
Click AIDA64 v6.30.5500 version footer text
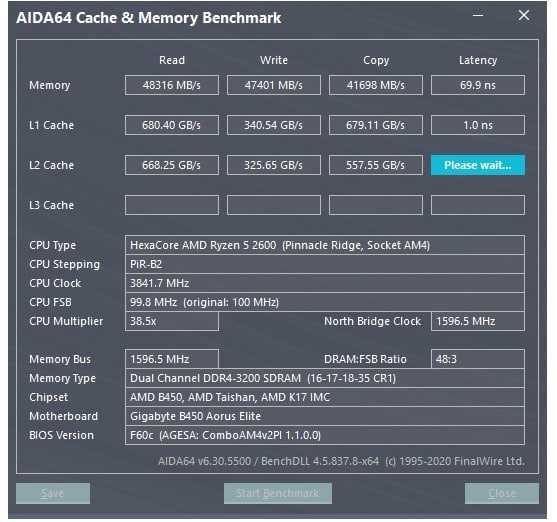coord(341,461)
